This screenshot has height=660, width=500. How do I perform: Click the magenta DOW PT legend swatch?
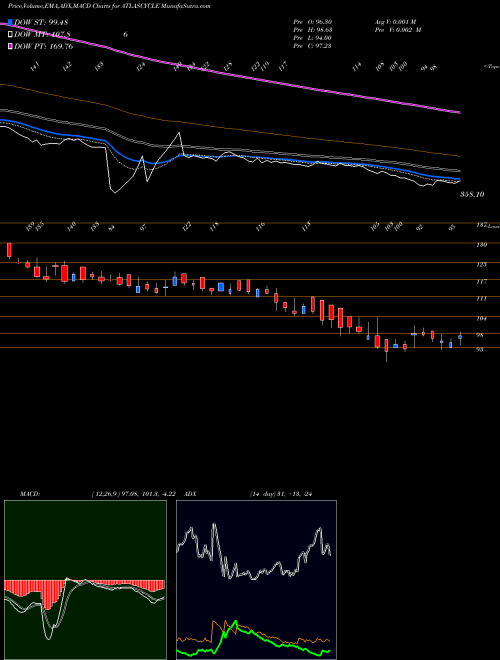click(x=10, y=46)
